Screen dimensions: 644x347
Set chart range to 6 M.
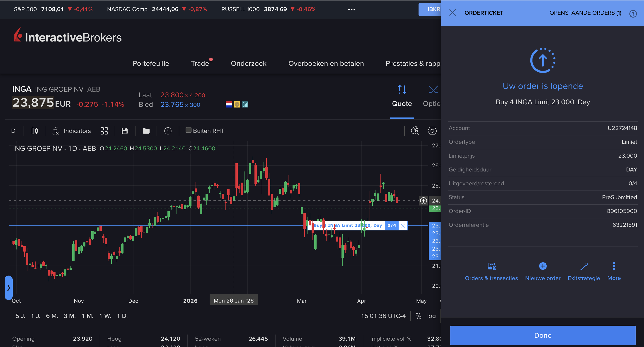coord(52,316)
